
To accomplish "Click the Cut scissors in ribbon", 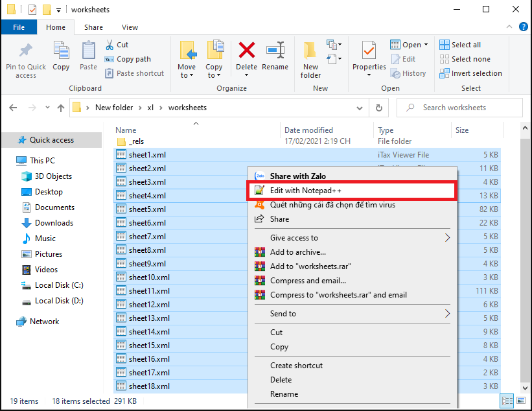I will (110, 45).
